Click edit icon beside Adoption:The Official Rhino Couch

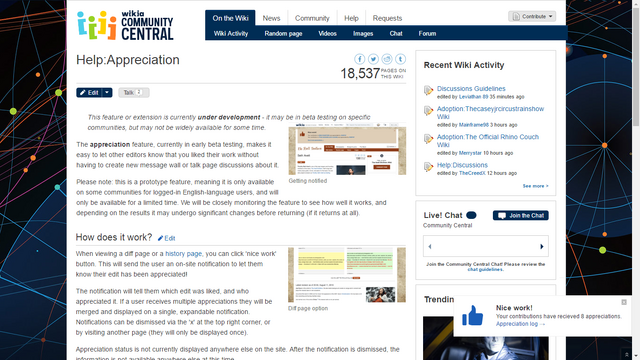[x=428, y=138]
